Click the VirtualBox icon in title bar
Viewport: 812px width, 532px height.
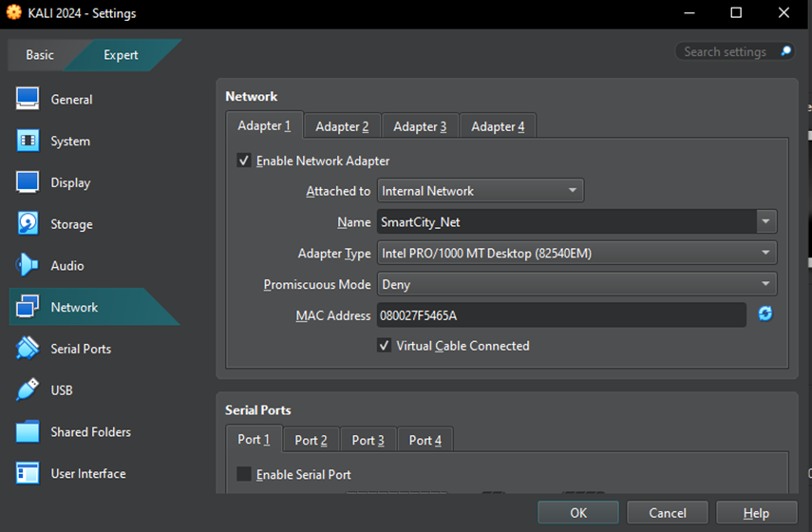(14, 12)
